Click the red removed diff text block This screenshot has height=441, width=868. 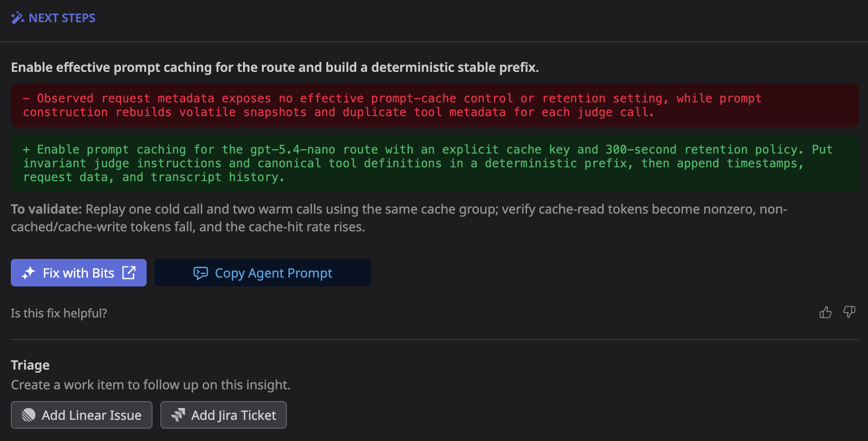(x=435, y=105)
